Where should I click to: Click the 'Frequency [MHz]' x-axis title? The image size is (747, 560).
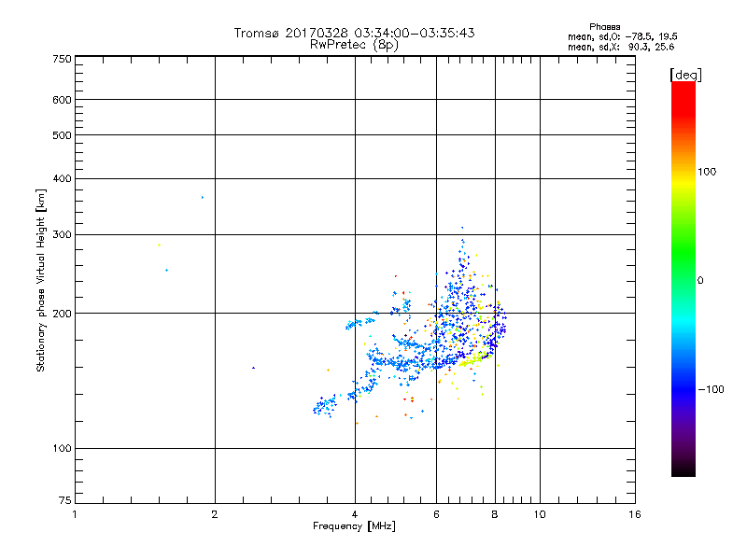[x=354, y=526]
